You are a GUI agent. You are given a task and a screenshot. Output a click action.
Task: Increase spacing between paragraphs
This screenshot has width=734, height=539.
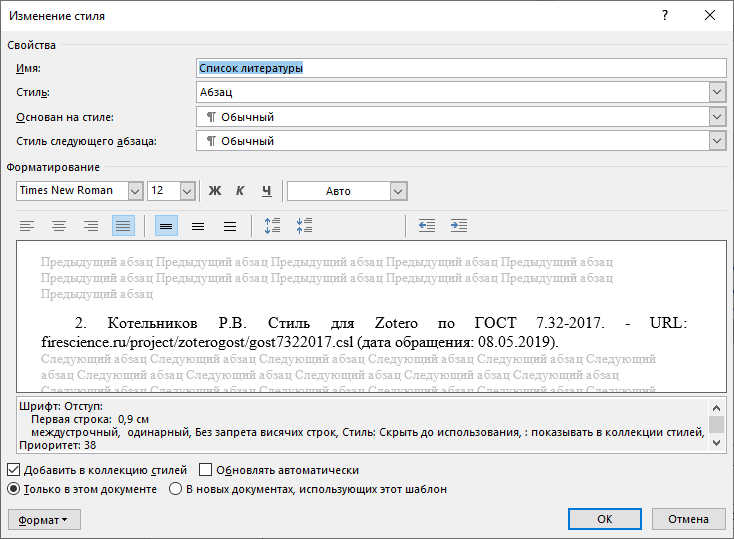click(272, 226)
